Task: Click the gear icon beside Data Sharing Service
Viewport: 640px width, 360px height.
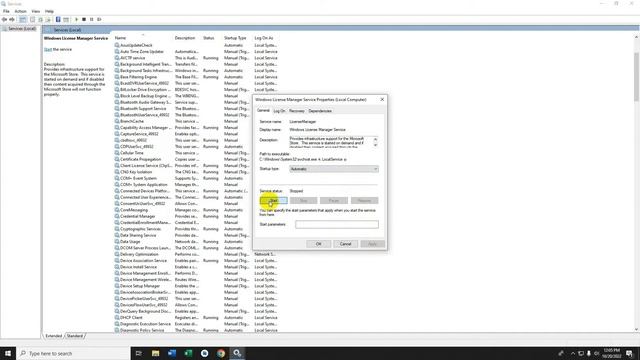Action: (x=117, y=235)
